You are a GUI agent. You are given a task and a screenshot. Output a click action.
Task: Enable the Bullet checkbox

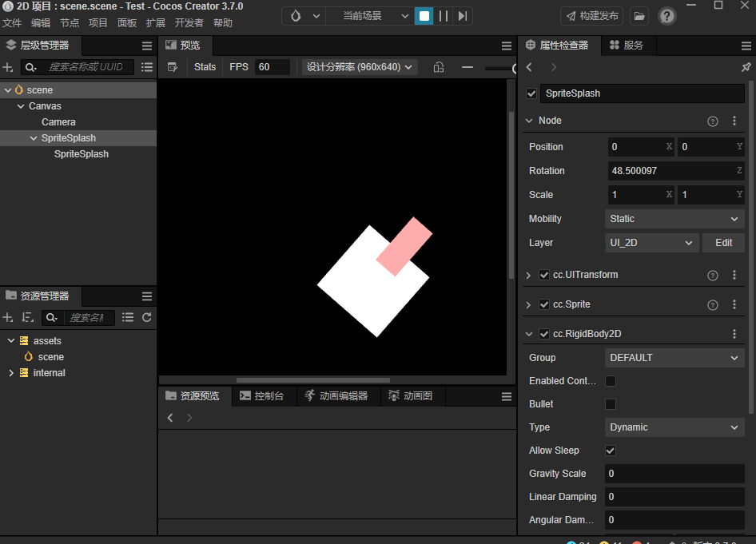[x=611, y=404]
